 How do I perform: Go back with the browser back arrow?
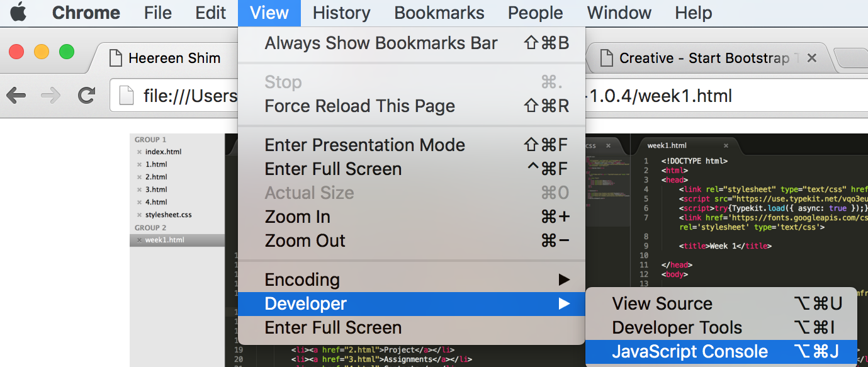(x=16, y=96)
